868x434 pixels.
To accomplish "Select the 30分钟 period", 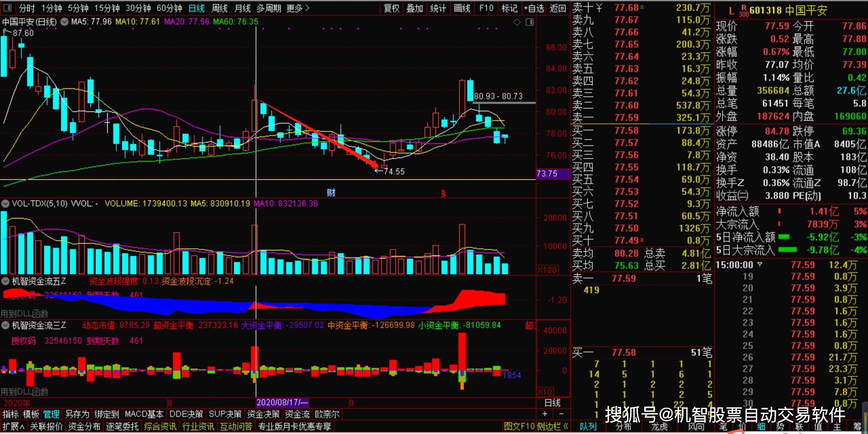I will [x=138, y=8].
